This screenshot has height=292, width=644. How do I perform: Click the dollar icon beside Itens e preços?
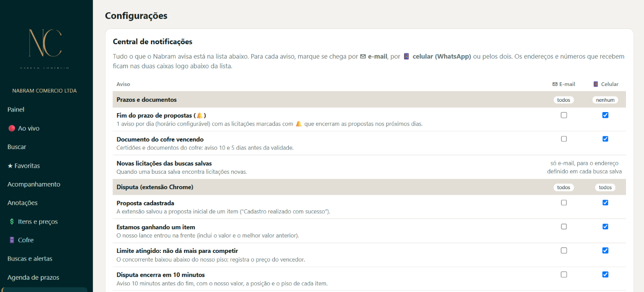12,222
